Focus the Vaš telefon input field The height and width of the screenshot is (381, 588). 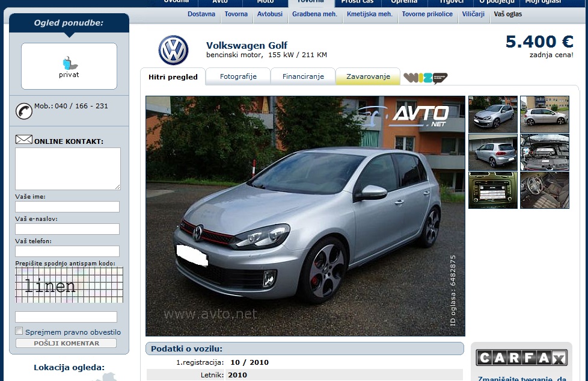point(67,251)
